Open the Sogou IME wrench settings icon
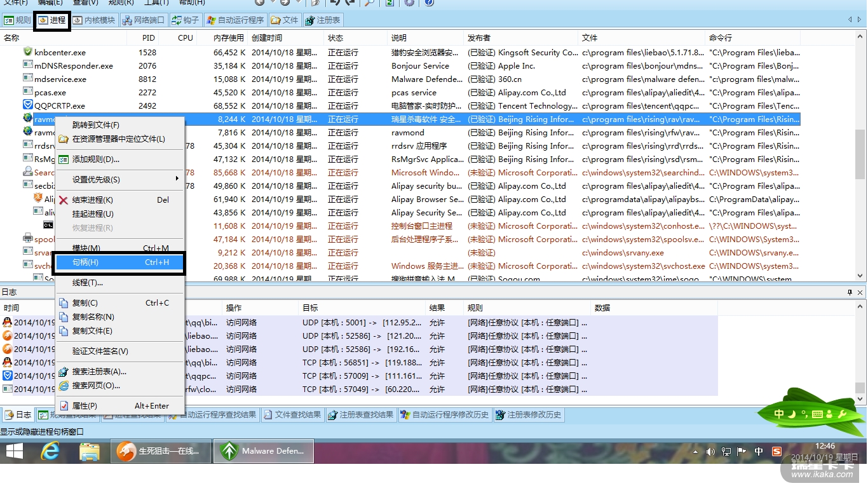Image resolution: width=868 pixels, height=488 pixels. coord(843,414)
